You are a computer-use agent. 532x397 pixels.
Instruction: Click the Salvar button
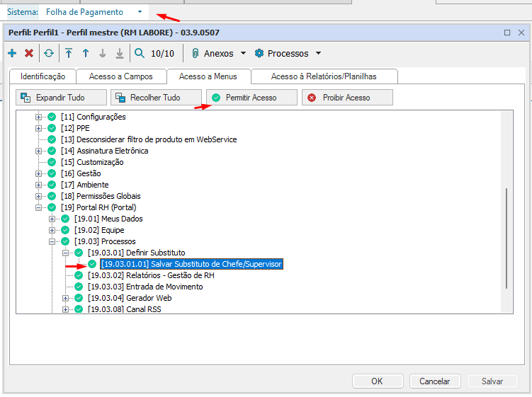pos(492,381)
